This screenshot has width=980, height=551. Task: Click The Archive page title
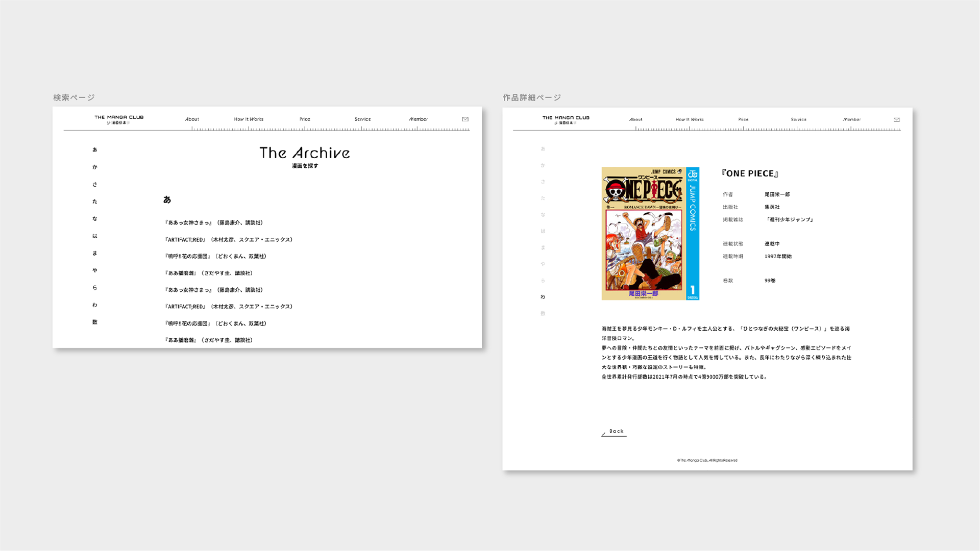click(x=305, y=153)
